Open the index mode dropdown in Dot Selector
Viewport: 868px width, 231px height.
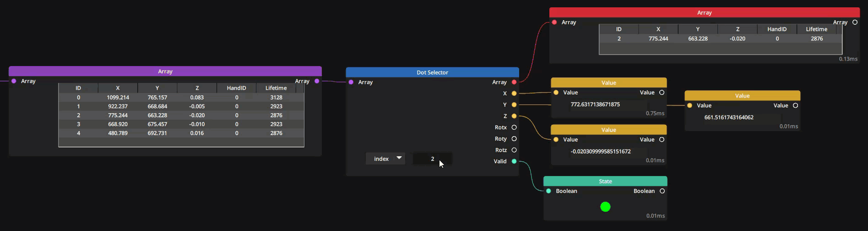385,159
